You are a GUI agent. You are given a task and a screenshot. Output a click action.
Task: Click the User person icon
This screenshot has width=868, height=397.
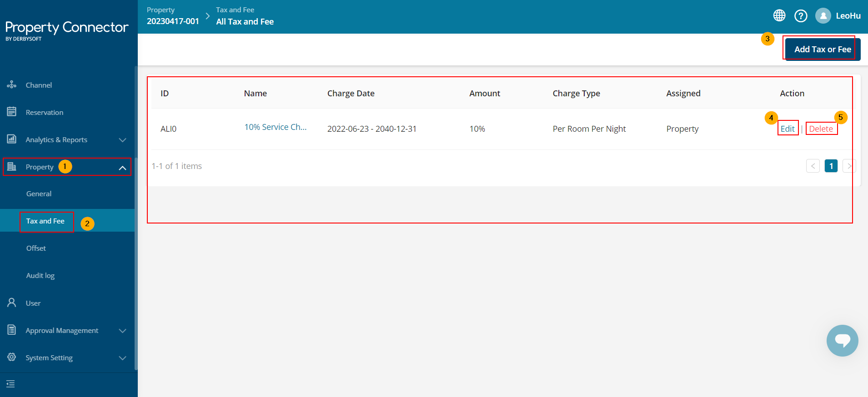pyautogui.click(x=12, y=303)
